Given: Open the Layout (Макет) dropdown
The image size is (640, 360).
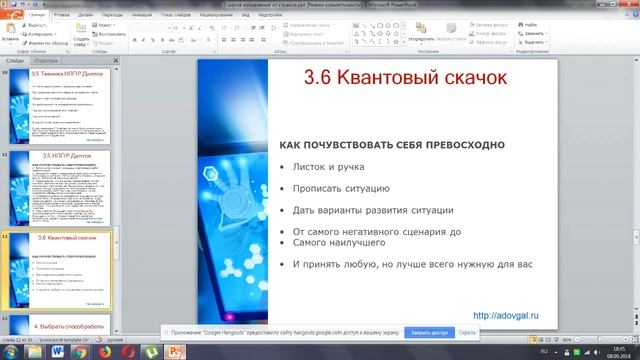Looking at the screenshot, I should (x=104, y=25).
